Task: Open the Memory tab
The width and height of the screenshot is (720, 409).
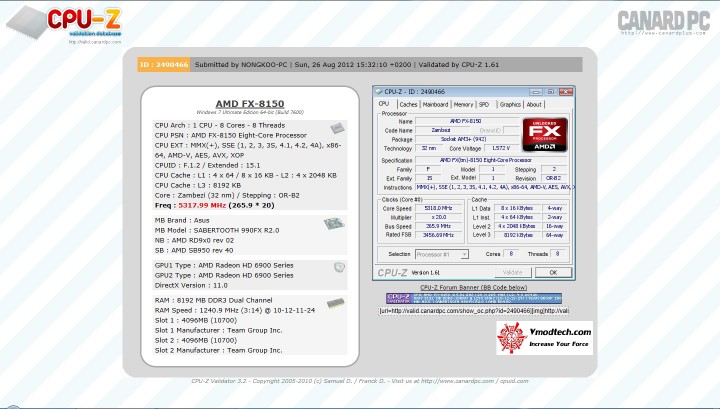Action: point(463,105)
